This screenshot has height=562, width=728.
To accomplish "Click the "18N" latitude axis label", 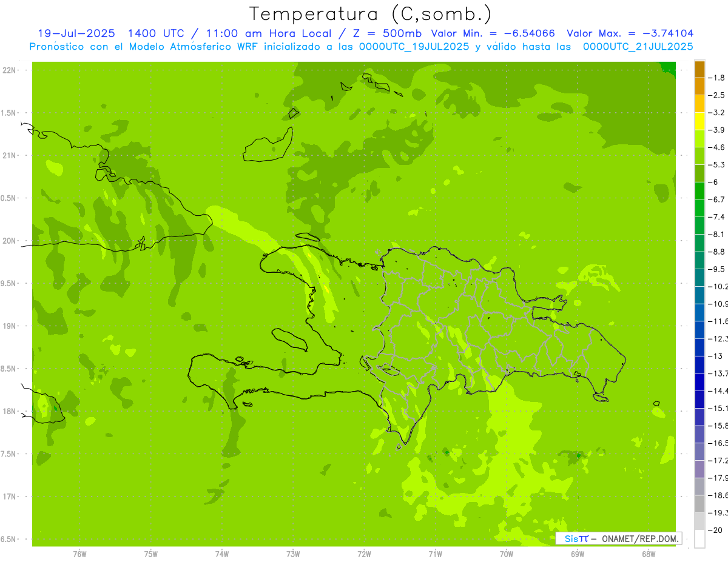I will click(x=9, y=412).
